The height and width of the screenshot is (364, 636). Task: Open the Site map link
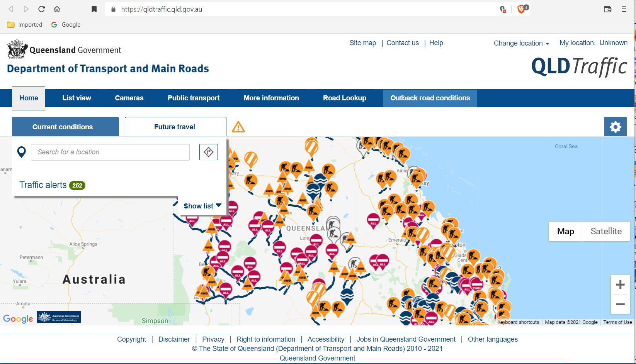pos(362,43)
